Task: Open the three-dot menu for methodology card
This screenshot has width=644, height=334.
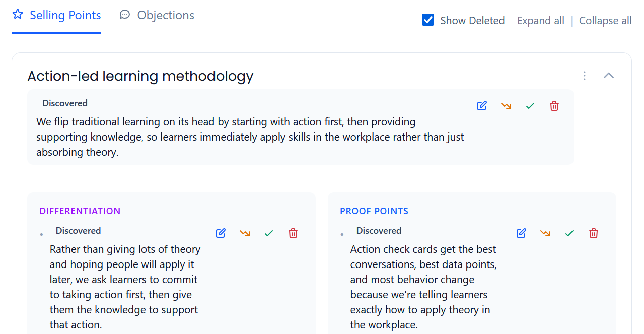Action: pos(585,76)
